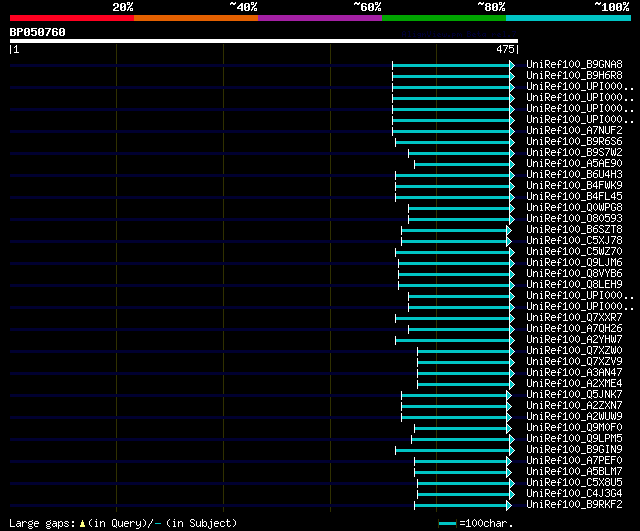
Task: Click the arrowhead ending the A7PEF0 alignment
Action: [509, 462]
